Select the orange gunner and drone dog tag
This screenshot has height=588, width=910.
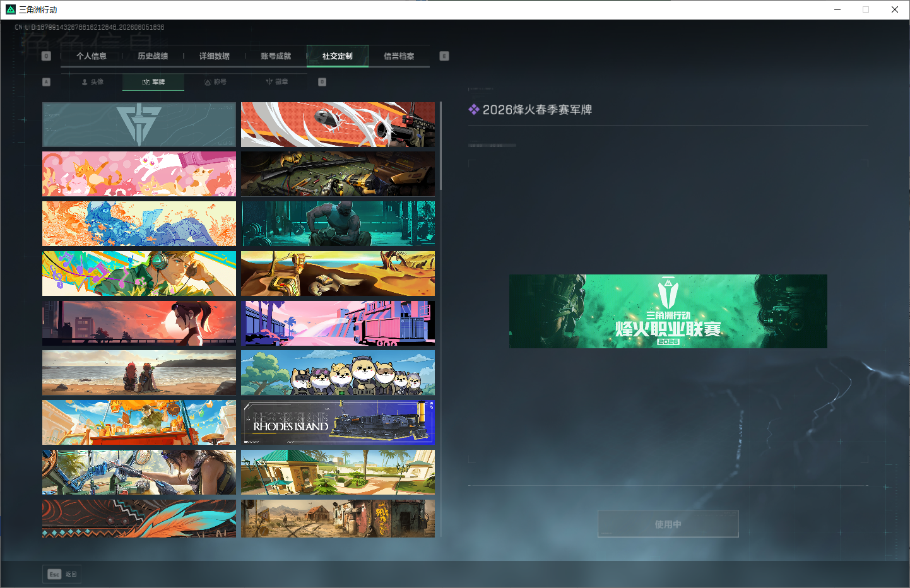point(338,124)
